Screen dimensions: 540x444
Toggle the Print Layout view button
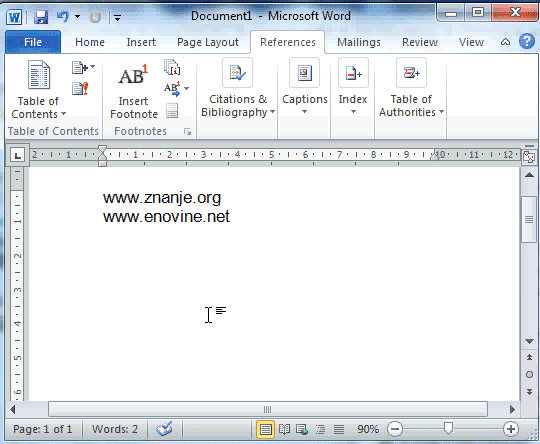[x=265, y=429]
